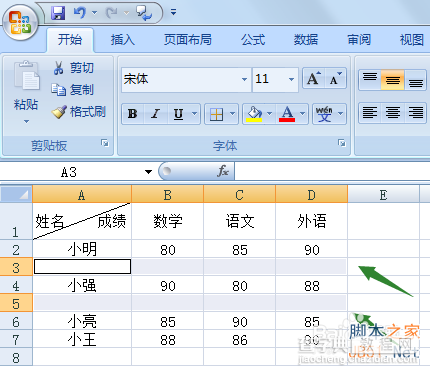Viewport: 430px width, 366px height.
Task: Decrease font size with small A icon
Action: pyautogui.click(x=335, y=79)
